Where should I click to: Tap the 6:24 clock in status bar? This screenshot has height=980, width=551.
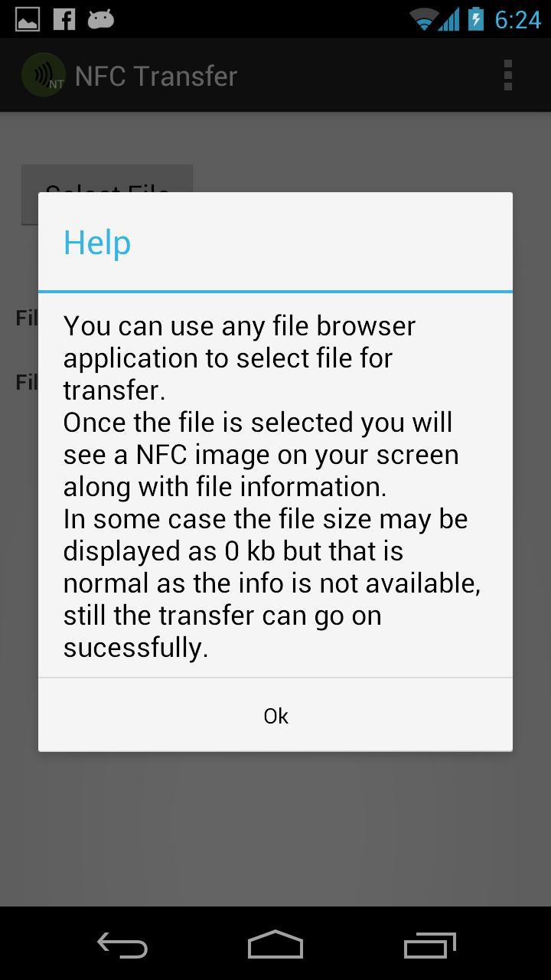pos(517,19)
